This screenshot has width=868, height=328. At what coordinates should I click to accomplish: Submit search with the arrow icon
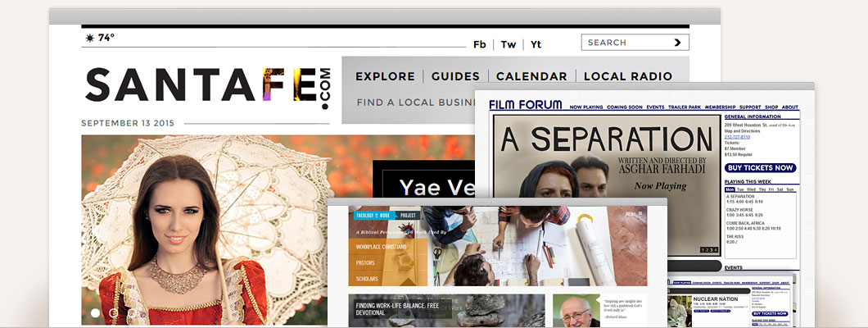pos(677,42)
